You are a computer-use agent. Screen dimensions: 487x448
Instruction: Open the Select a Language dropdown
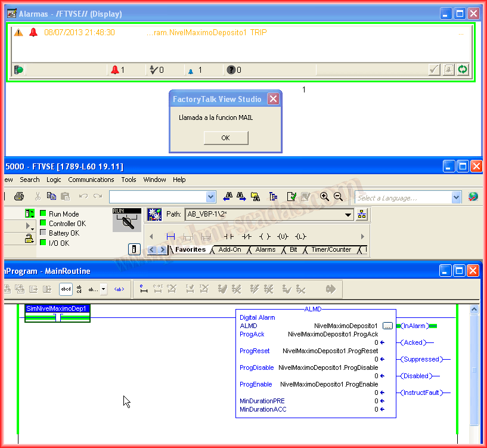456,197
